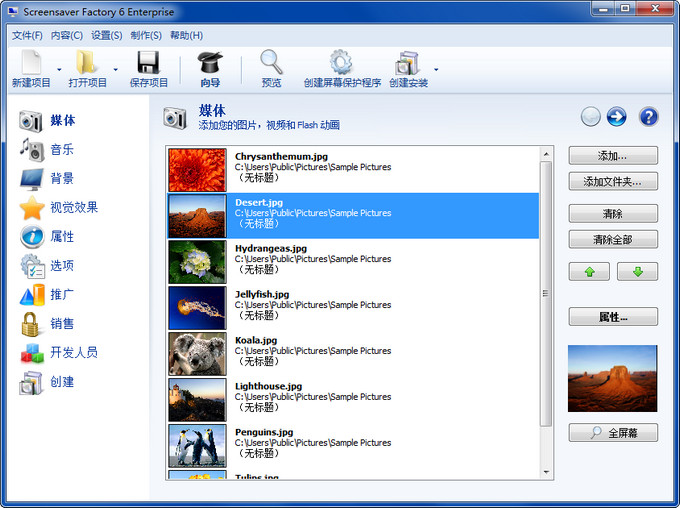Select 推广 shapes icon in sidebar
680x508 pixels.
(32, 295)
